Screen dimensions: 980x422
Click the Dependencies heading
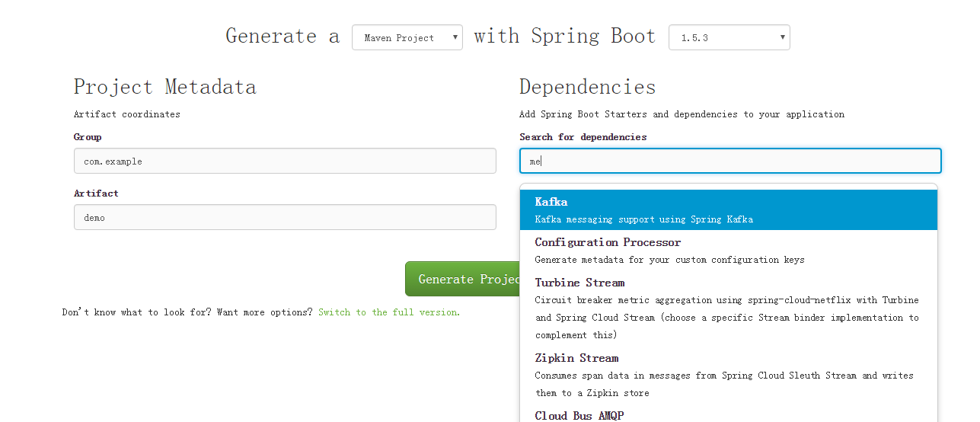coord(588,87)
